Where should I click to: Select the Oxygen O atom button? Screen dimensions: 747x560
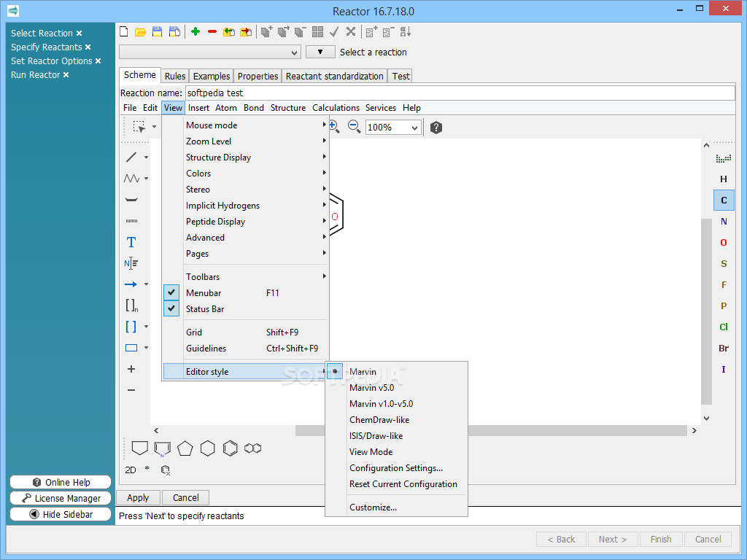(724, 242)
